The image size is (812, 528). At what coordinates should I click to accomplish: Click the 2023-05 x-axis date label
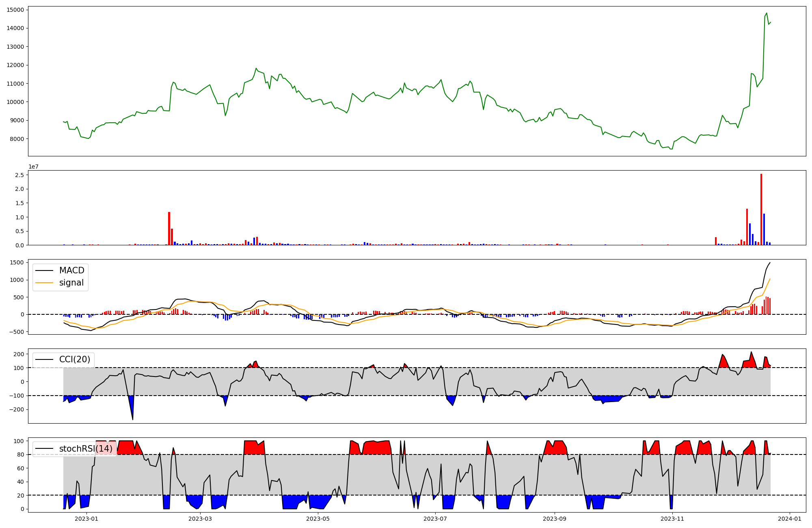318,519
